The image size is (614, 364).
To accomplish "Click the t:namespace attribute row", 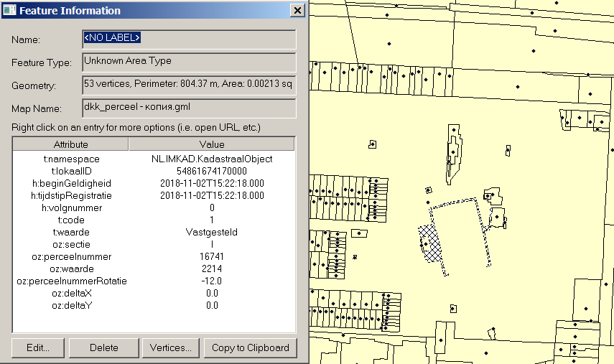I will click(x=70, y=159).
